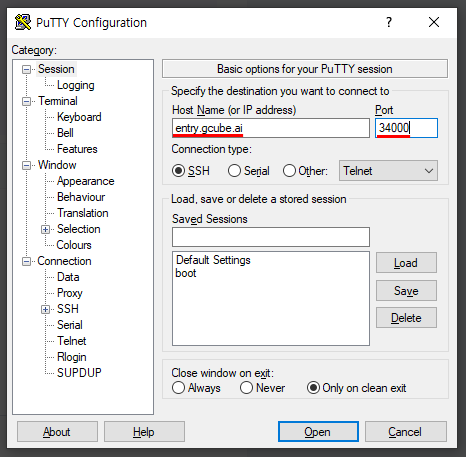The width and height of the screenshot is (466, 457).
Task: Expand the Selection tree node
Action: pyautogui.click(x=45, y=229)
